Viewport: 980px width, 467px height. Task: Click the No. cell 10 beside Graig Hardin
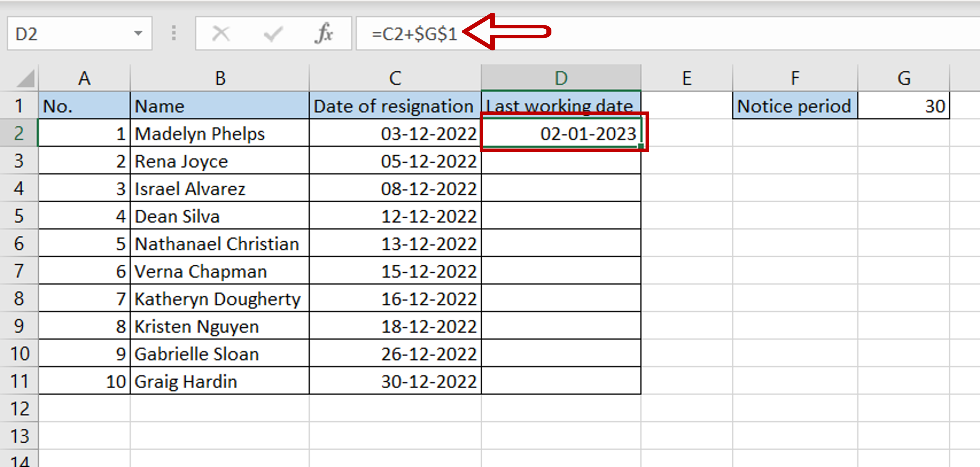click(x=84, y=381)
